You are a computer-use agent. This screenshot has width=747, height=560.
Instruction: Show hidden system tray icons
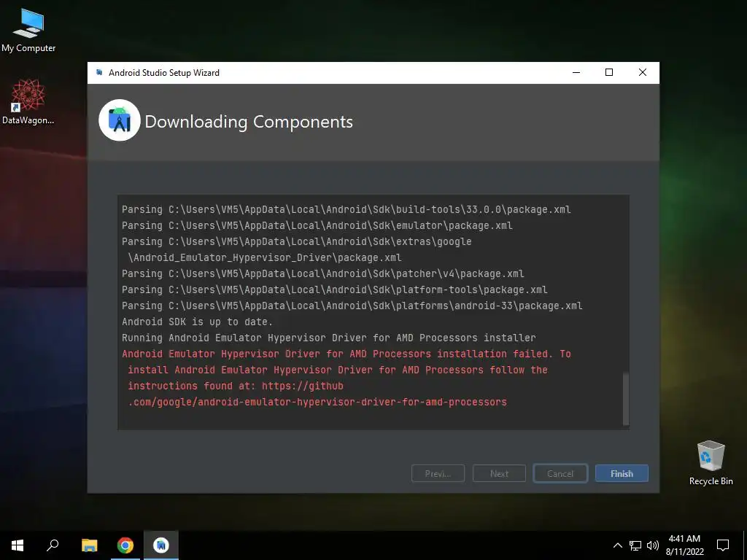click(617, 545)
